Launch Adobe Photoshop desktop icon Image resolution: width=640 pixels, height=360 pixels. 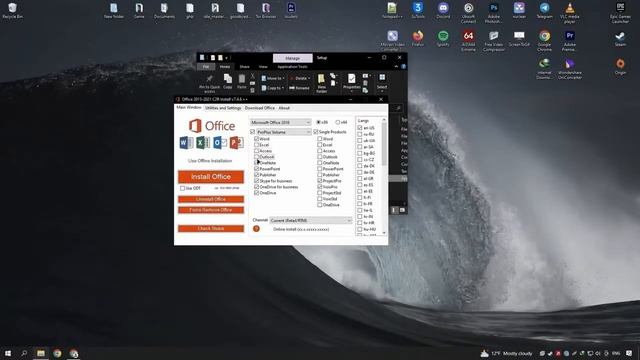493,12
